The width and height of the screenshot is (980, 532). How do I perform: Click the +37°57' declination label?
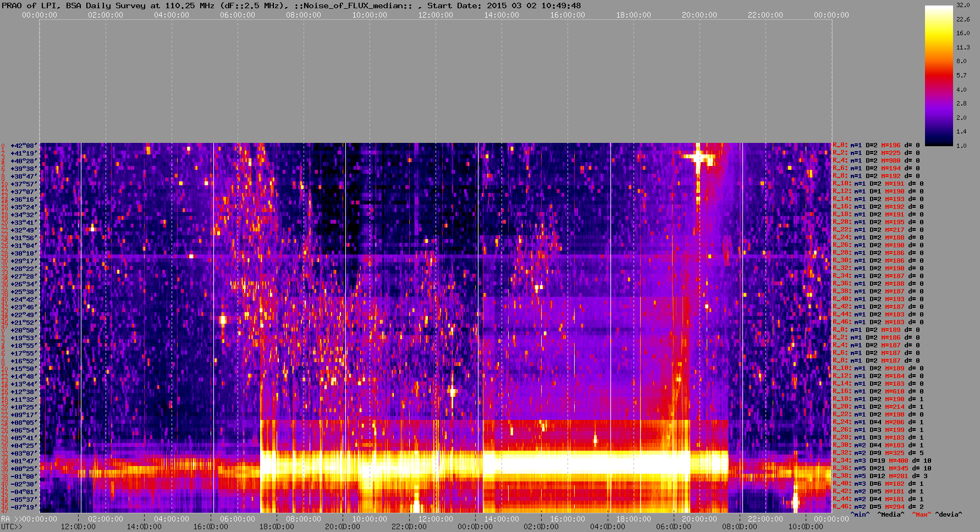pyautogui.click(x=23, y=184)
